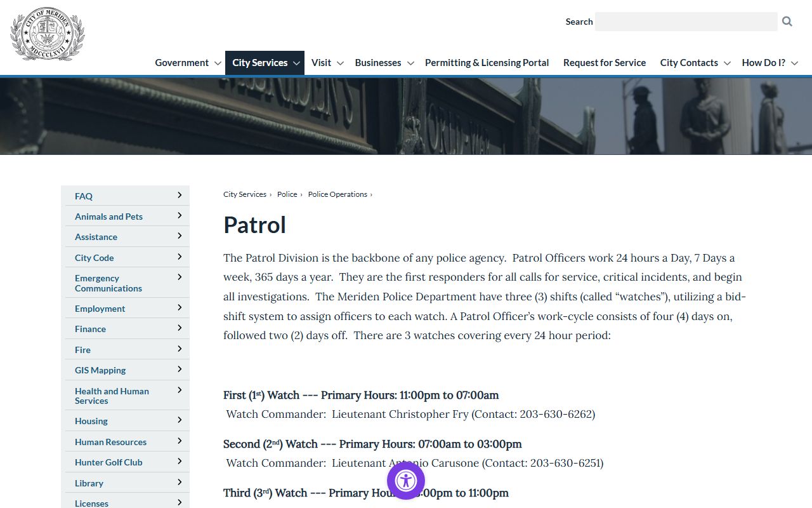Open the accessibility options widget

(406, 481)
